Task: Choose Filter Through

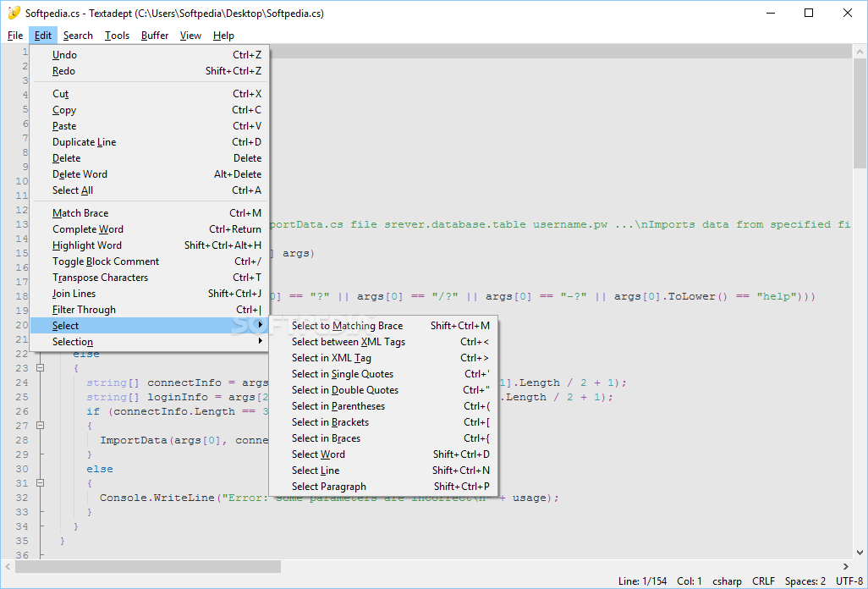Action: pyautogui.click(x=150, y=310)
